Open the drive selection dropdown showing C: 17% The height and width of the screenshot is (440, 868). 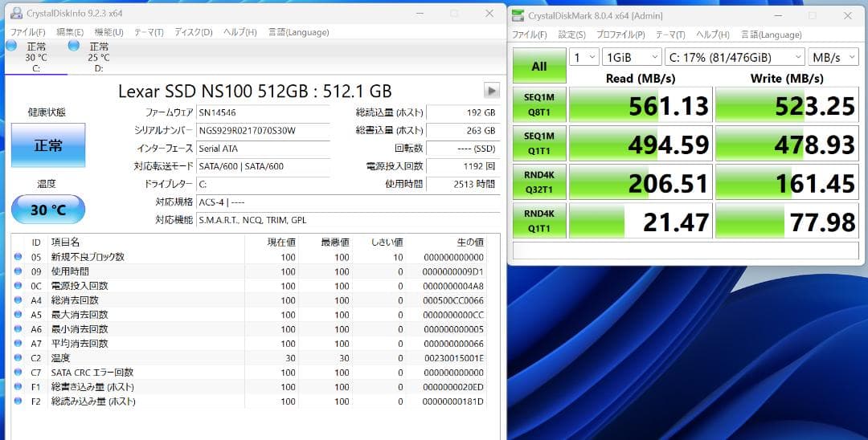click(x=735, y=57)
